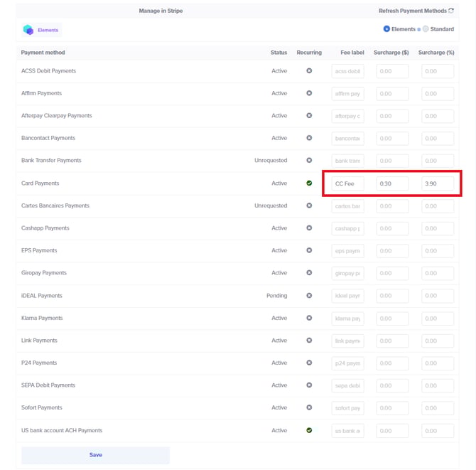Viewport: 476px width, 470px height.
Task: Click the Refresh Payment Methods icon
Action: point(451,11)
